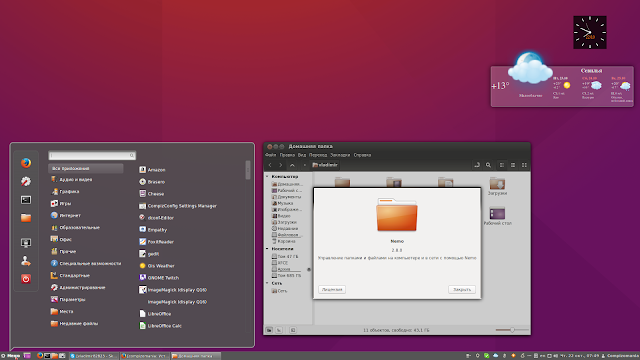Click the red power shutdown icon in the menu
This screenshot has height=360, width=640.
click(x=26, y=279)
